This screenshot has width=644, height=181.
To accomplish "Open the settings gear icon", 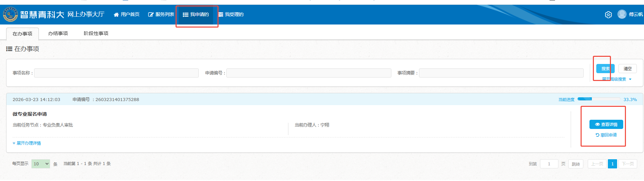I will coord(608,15).
